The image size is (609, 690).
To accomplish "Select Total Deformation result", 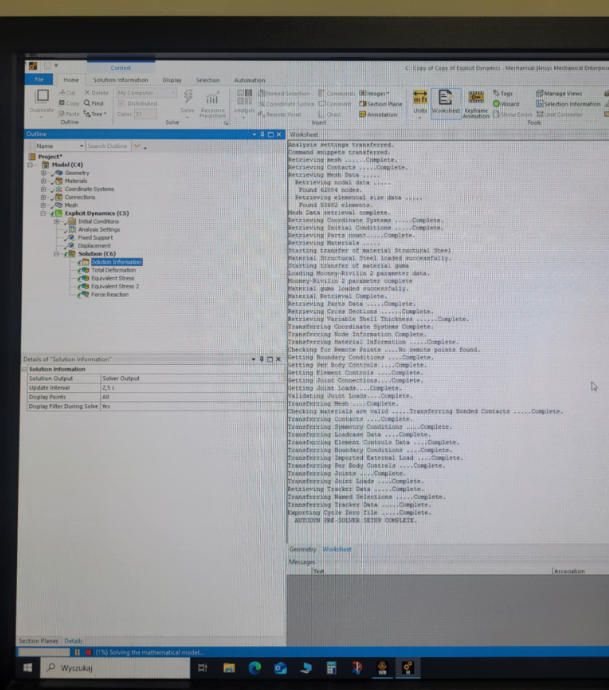I will (x=114, y=270).
